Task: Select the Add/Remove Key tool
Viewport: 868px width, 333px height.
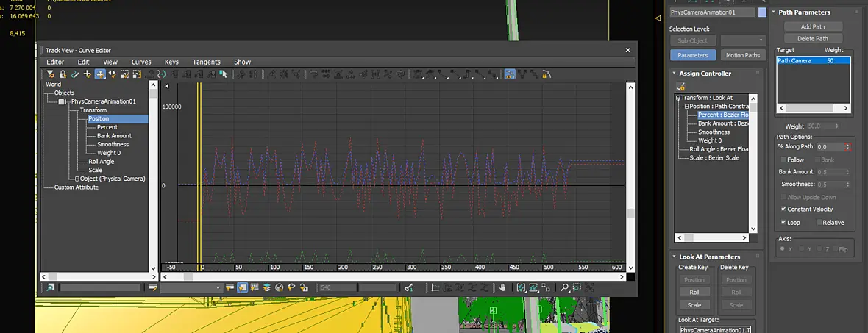Action: coord(87,74)
